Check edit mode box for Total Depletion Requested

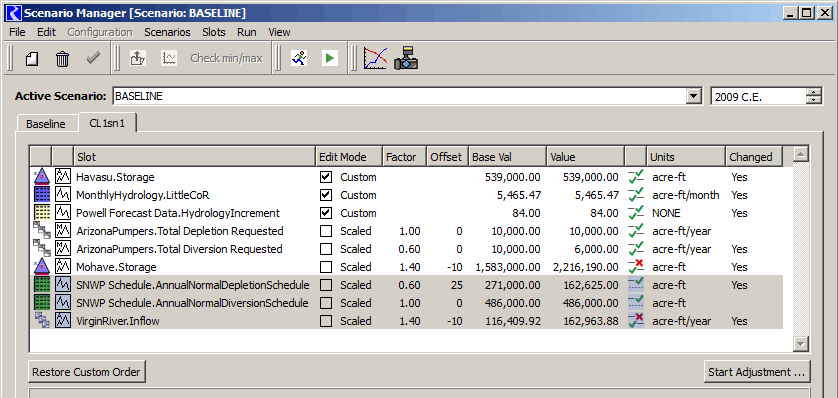click(x=325, y=231)
